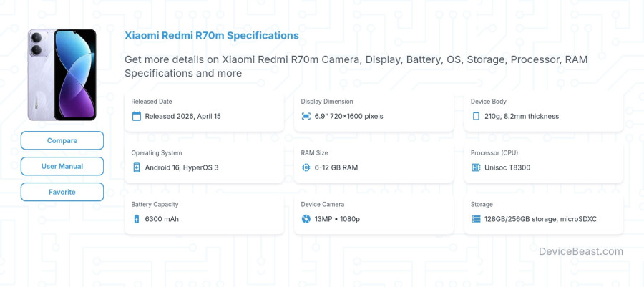The image size is (644, 287).
Task: Click the processor icon beside Unisoc T8300
Action: pos(476,167)
